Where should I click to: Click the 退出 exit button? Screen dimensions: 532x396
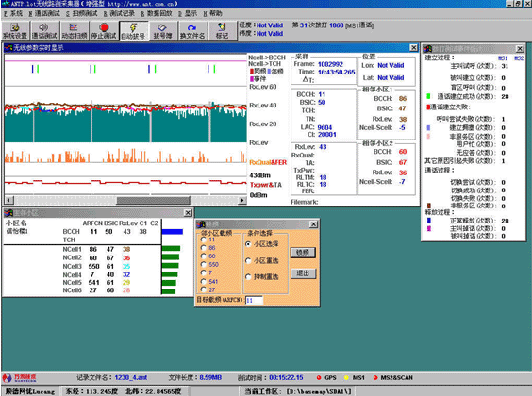[303, 273]
